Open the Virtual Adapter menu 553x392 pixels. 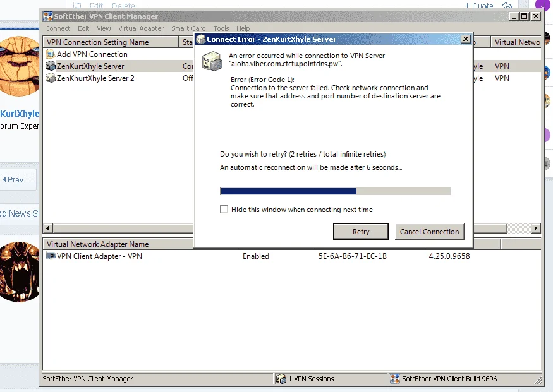tap(141, 28)
